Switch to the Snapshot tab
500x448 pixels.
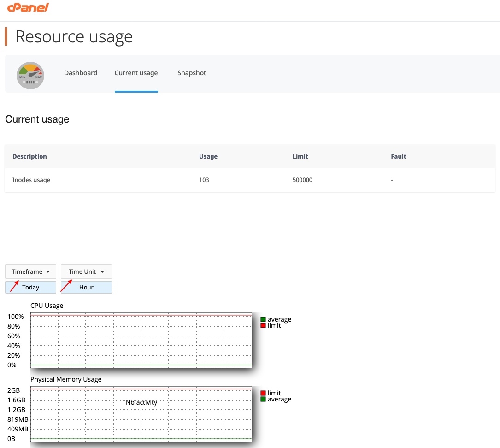click(x=192, y=73)
